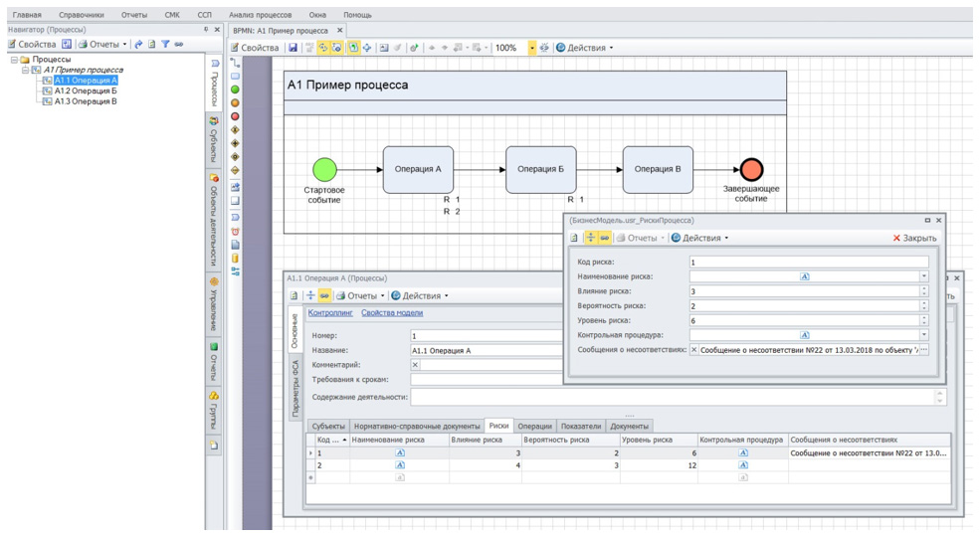Select the green start event palette icon
980x538 pixels.
pos(236,90)
